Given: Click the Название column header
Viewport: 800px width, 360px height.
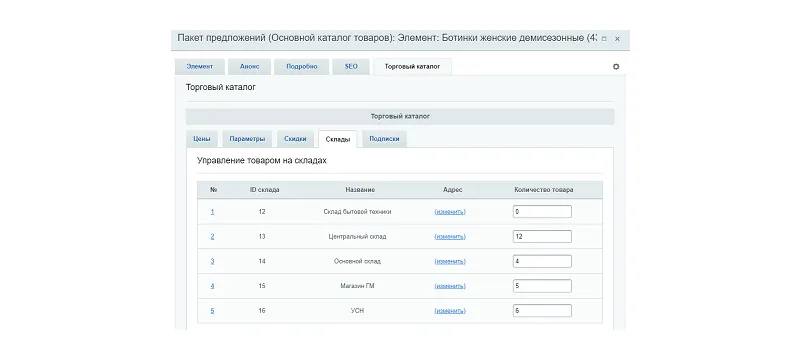Looking at the screenshot, I should (360, 190).
